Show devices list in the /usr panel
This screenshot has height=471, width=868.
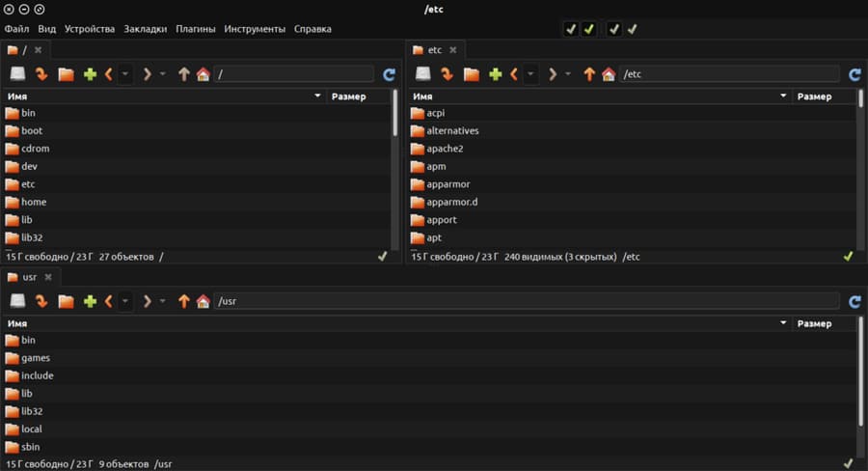17,301
